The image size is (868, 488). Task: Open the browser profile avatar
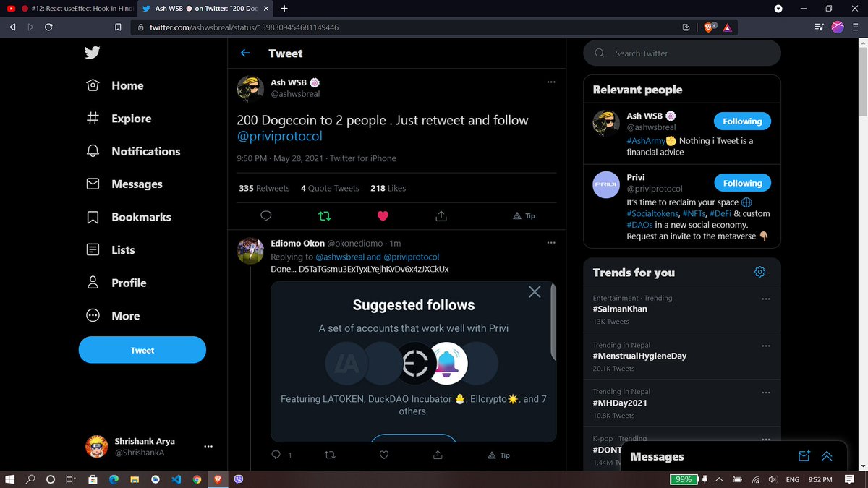[x=838, y=27]
